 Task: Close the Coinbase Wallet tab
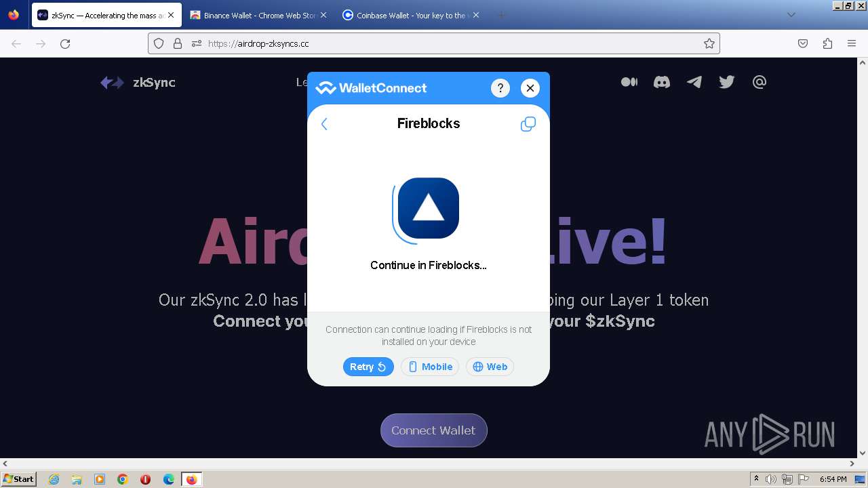[x=476, y=15]
